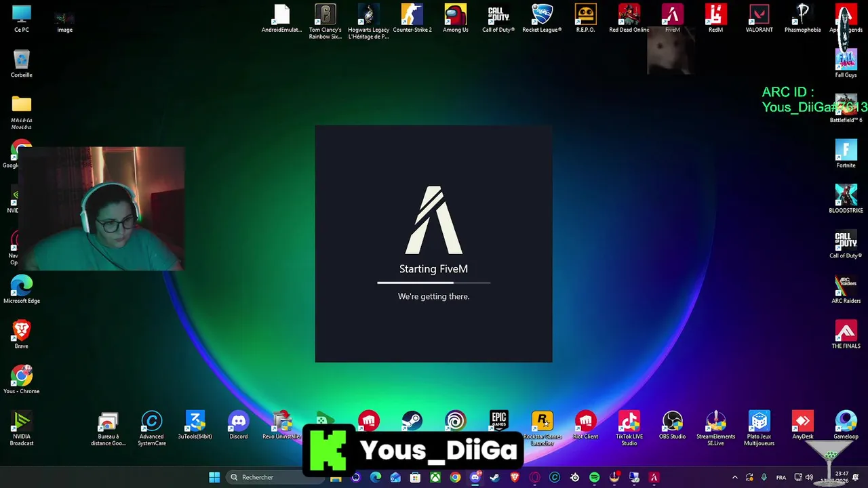The height and width of the screenshot is (488, 868).
Task: Launch THE FINALS shortcut
Action: [846, 335]
